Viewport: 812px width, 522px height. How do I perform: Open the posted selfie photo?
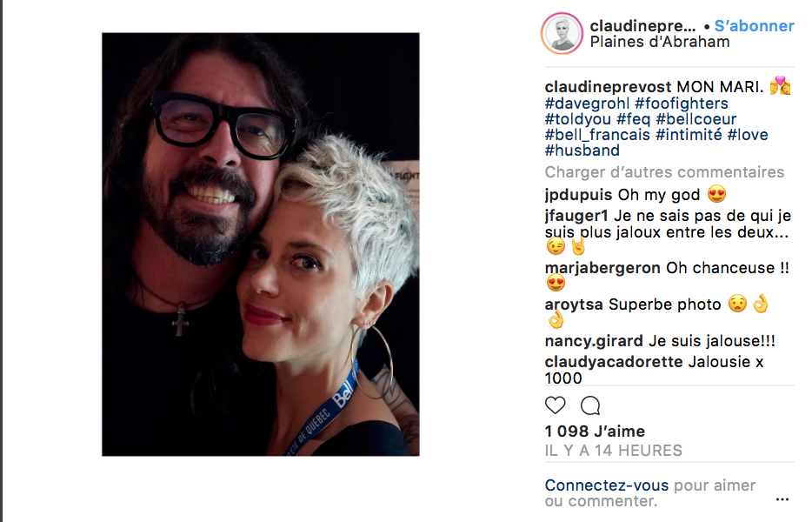pos(261,244)
